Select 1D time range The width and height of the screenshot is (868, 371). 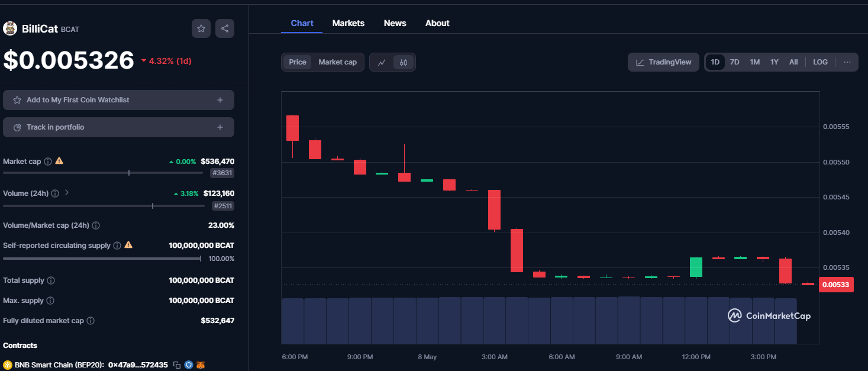(715, 62)
